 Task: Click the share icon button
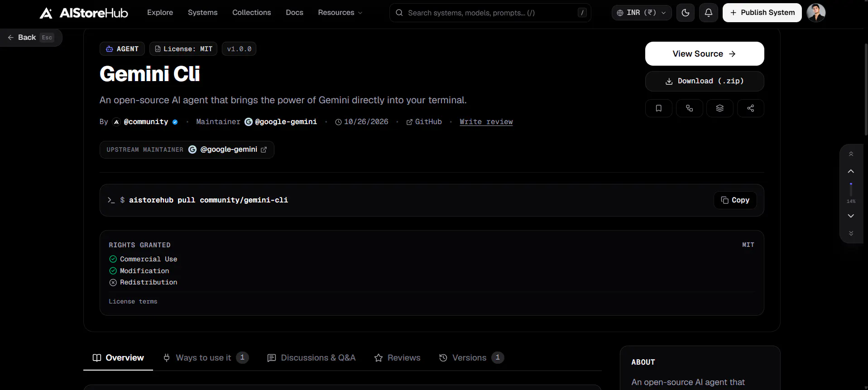[751, 108]
